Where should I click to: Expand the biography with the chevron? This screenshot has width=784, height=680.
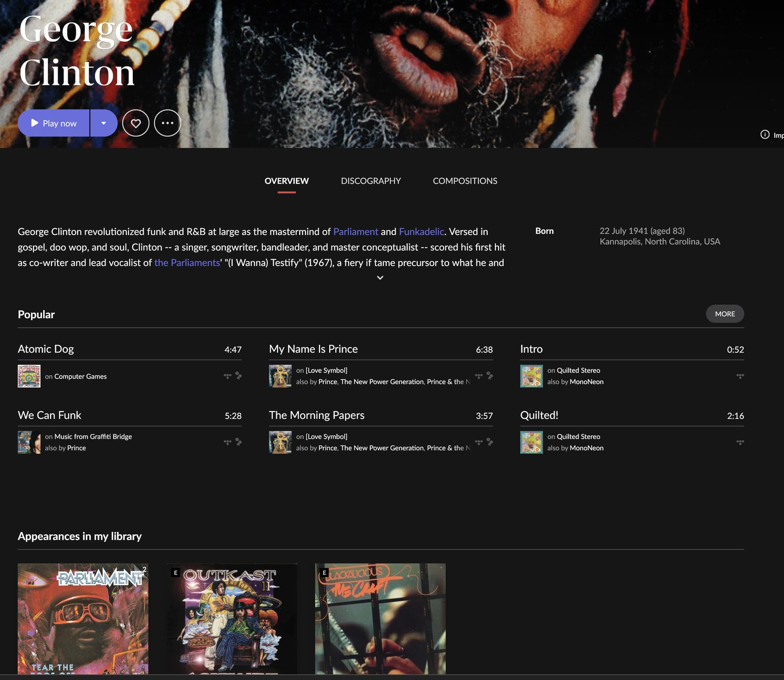coord(380,278)
